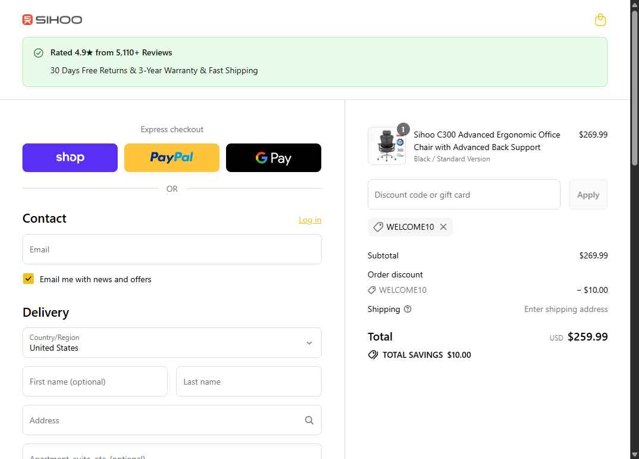The image size is (639, 459).
Task: Pay with Google Pay button
Action: (x=273, y=157)
